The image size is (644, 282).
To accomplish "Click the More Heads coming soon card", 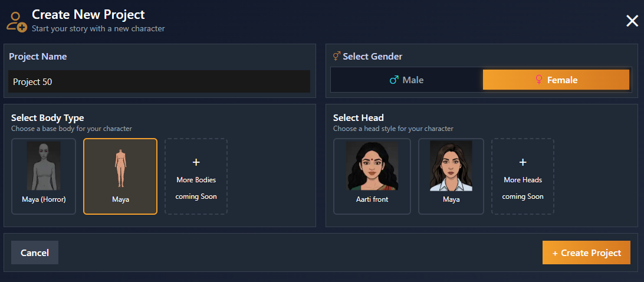I will pyautogui.click(x=523, y=176).
